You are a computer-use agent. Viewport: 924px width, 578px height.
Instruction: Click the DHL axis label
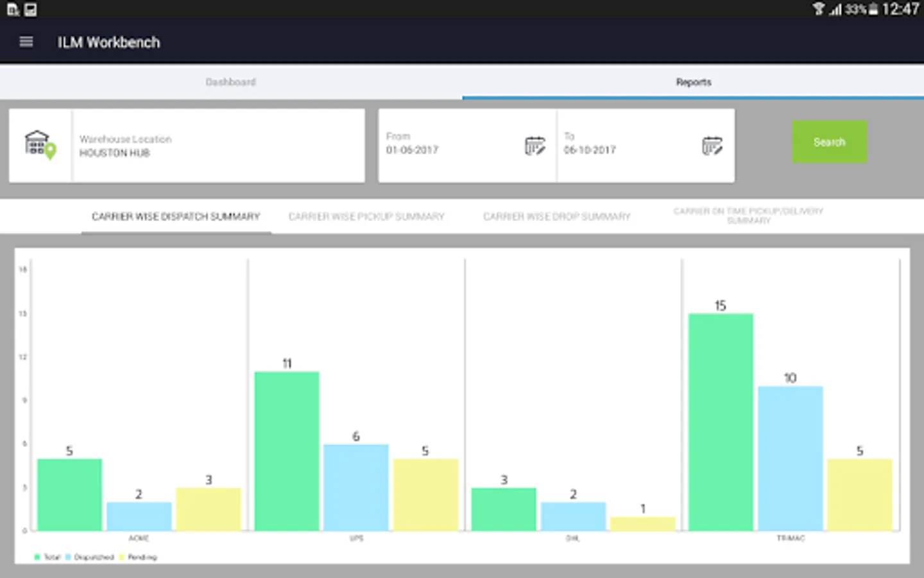tap(573, 538)
